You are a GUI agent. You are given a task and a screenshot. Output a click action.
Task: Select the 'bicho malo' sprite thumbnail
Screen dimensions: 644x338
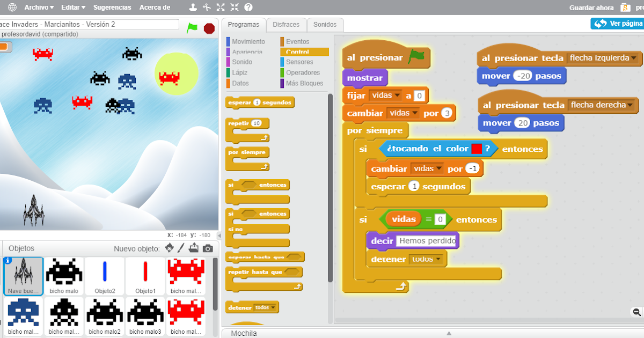(x=63, y=276)
